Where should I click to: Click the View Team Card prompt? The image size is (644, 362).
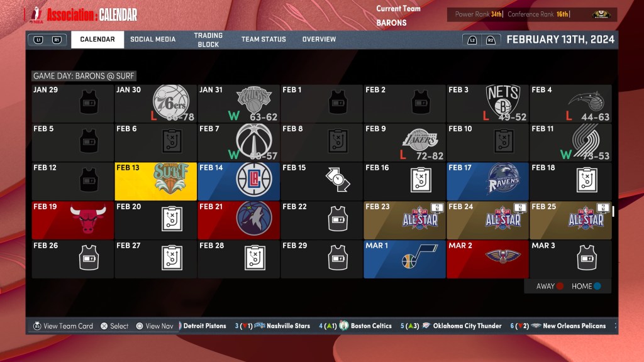click(x=62, y=326)
